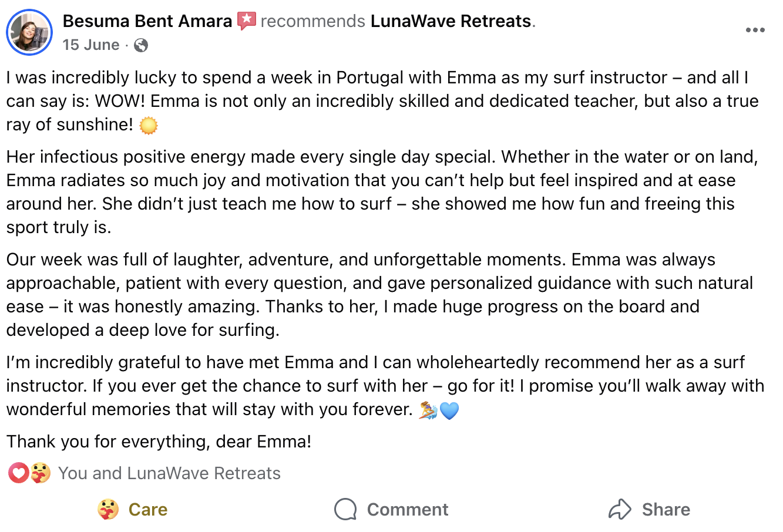Click the word "recommends" in the header
The width and height of the screenshot is (783, 532).
312,21
